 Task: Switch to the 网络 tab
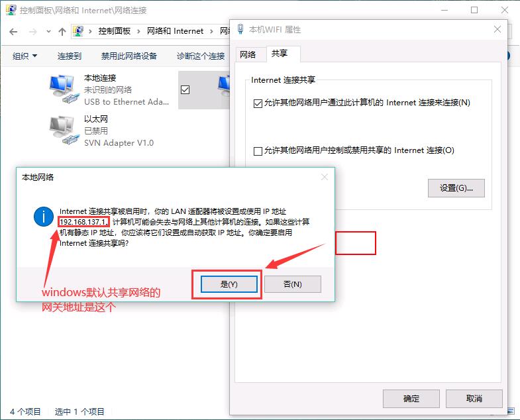pos(248,54)
